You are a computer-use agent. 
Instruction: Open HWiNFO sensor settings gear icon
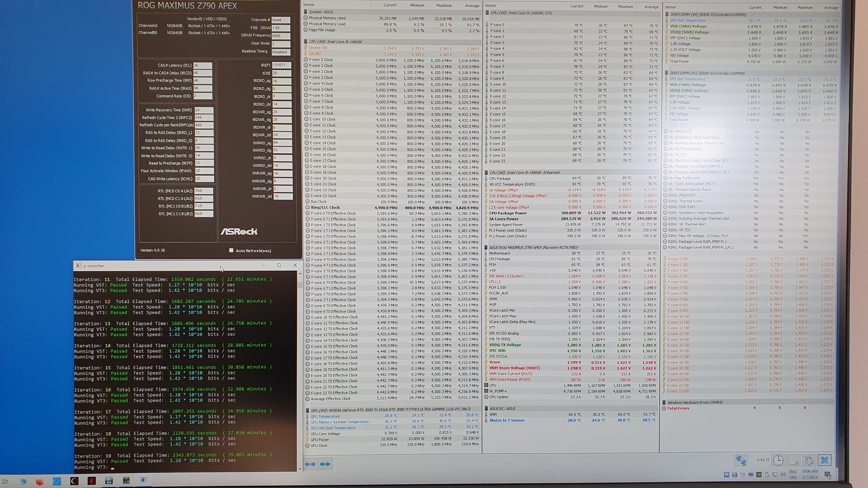click(809, 460)
